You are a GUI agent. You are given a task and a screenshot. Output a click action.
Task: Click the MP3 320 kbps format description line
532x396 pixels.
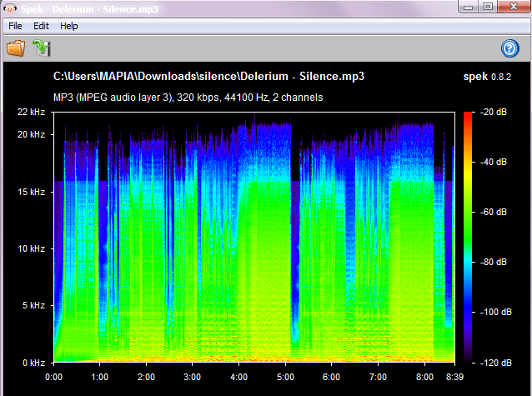pyautogui.click(x=188, y=98)
